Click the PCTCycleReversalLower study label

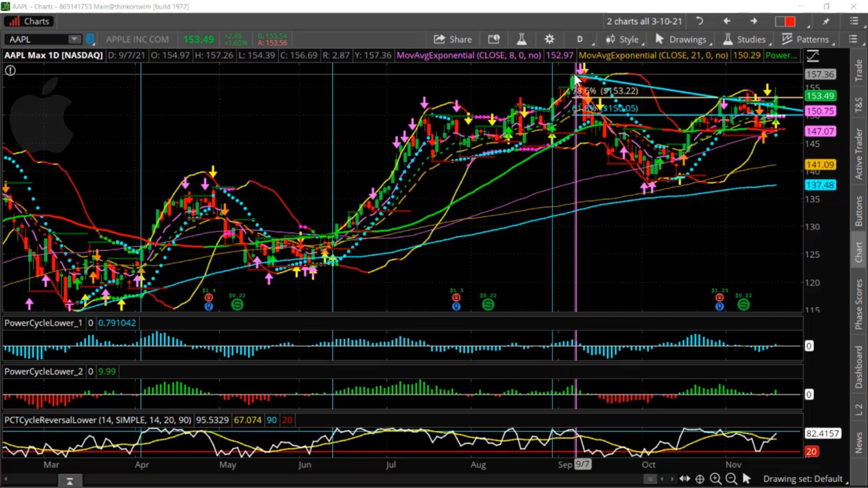(x=98, y=420)
